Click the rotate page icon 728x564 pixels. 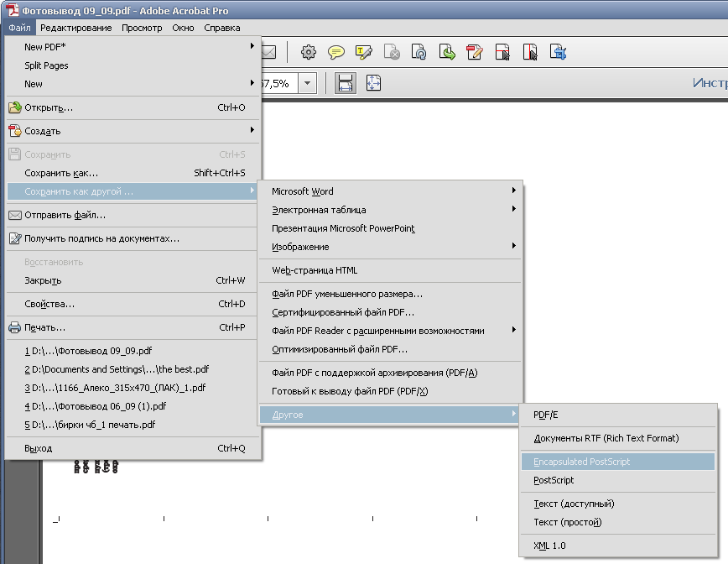[419, 52]
